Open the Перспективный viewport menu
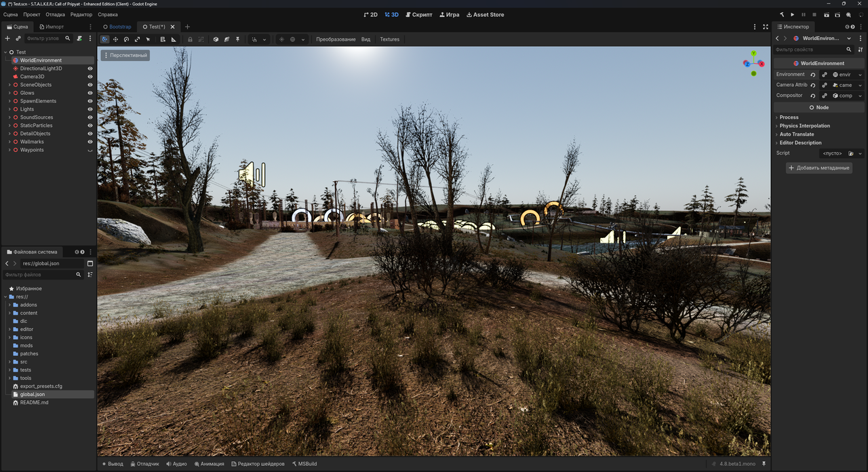The width and height of the screenshot is (868, 472). point(125,55)
